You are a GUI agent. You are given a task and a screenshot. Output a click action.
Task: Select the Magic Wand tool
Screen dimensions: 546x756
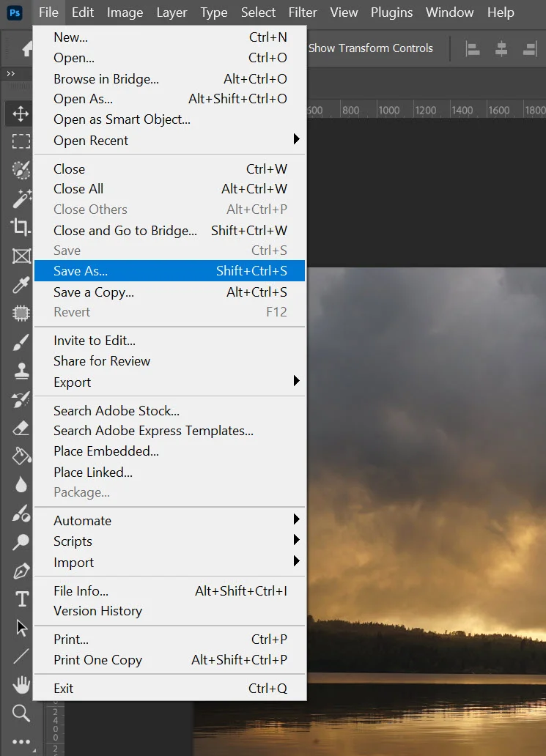click(x=21, y=199)
